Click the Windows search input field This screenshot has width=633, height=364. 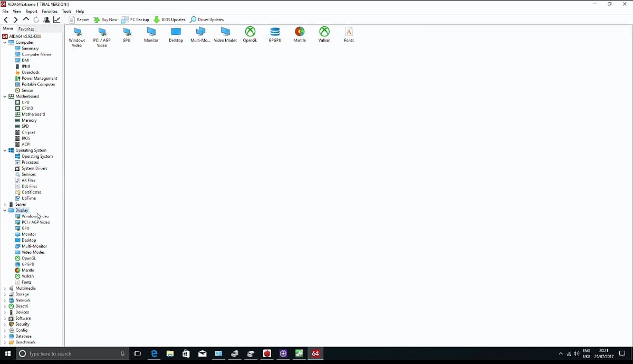(x=69, y=353)
